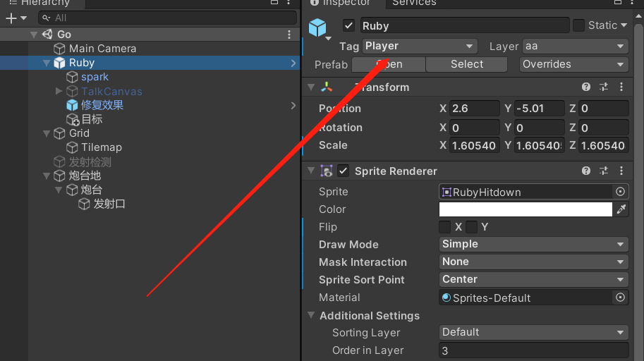Enable Flip Y checkbox

click(x=471, y=227)
